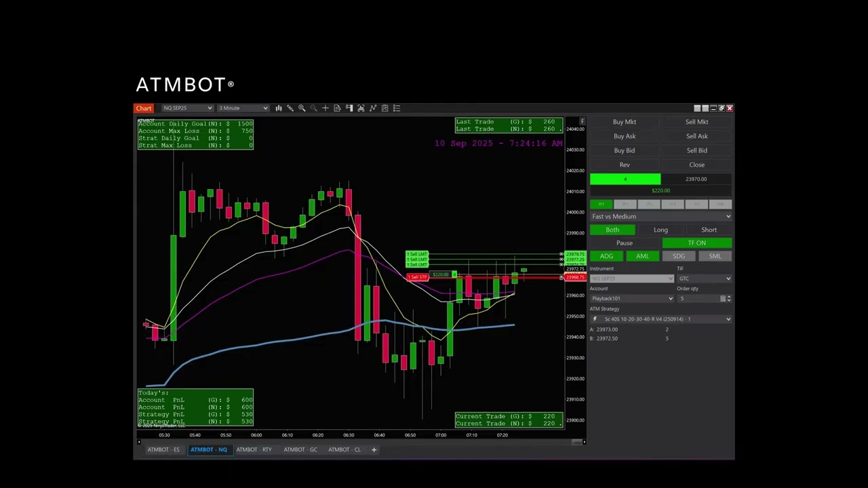Click the chart date time text
Screen dimensions: 868x488
(x=498, y=144)
